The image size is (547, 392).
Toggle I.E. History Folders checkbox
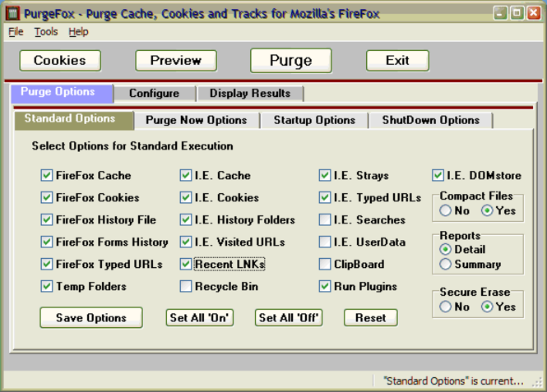pyautogui.click(x=186, y=220)
